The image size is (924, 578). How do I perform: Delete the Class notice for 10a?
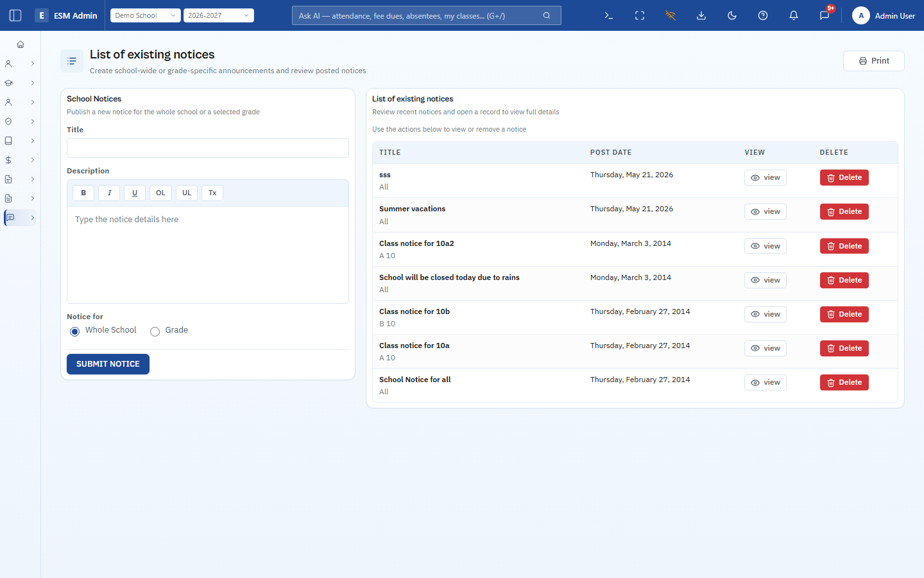(x=844, y=348)
